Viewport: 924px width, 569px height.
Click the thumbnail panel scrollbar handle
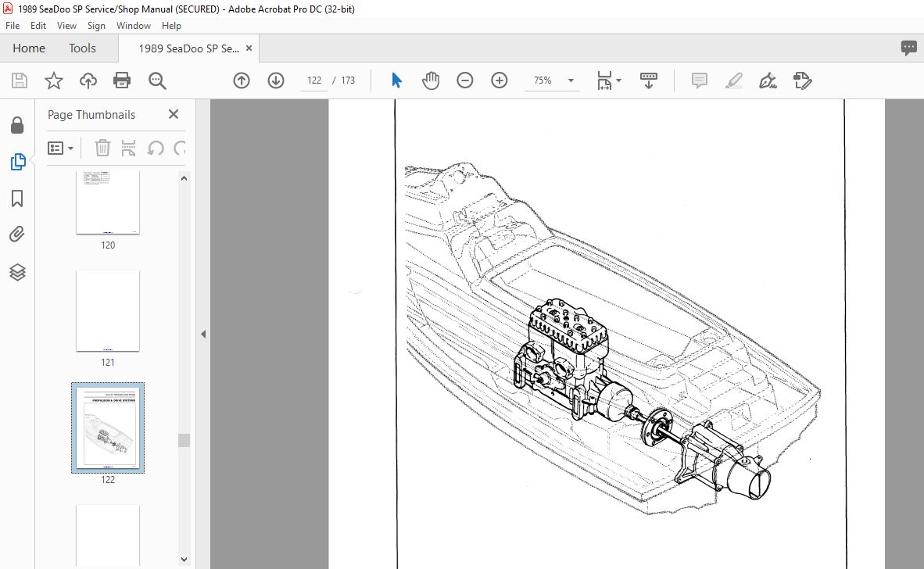184,440
